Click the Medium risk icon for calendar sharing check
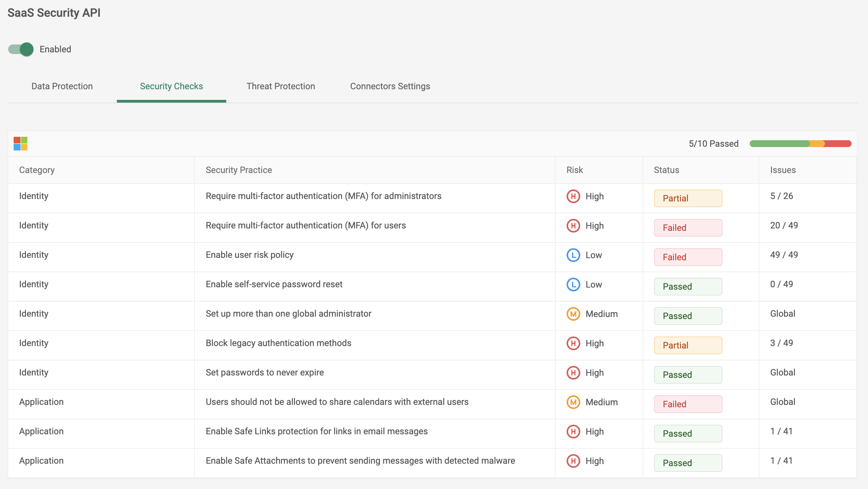 coord(574,402)
